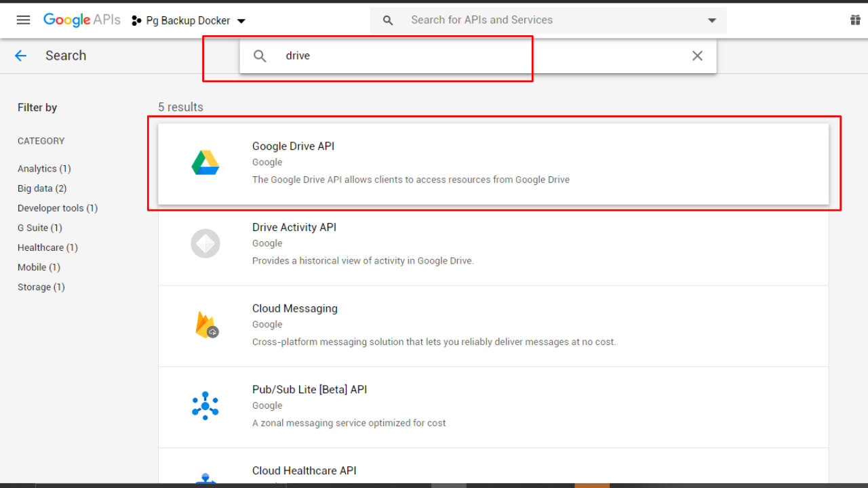Click the top bar search magnifier icon

388,20
